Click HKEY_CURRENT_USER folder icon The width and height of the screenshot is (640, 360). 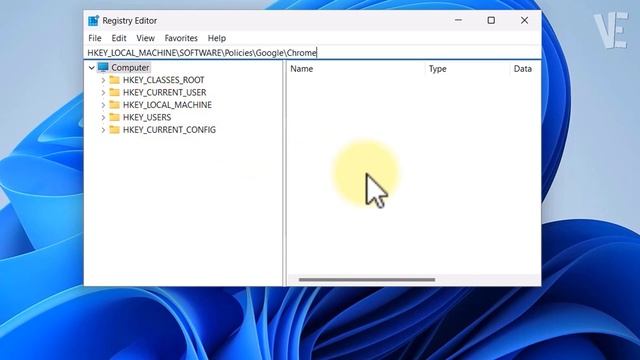(x=115, y=92)
